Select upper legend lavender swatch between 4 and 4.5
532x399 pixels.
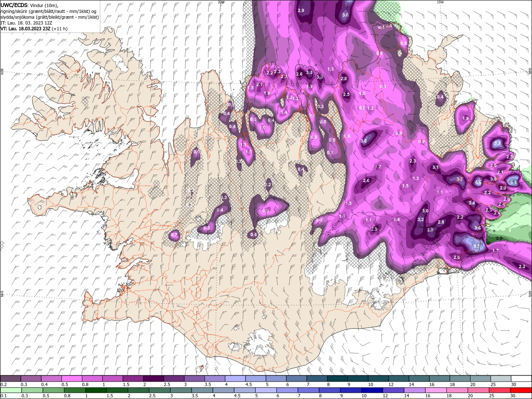(x=235, y=379)
